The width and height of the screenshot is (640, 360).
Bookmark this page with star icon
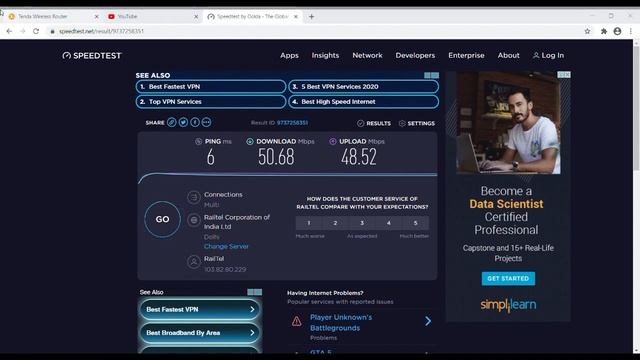point(587,31)
